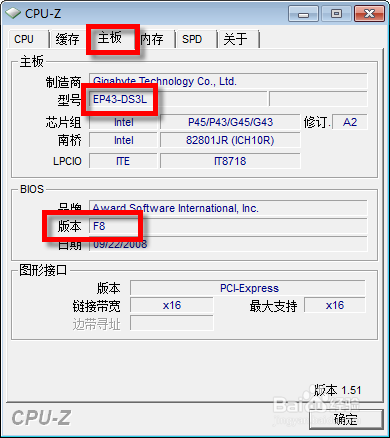Click the 链接带宽 x16 value
The image size is (390, 438).
coord(172,305)
